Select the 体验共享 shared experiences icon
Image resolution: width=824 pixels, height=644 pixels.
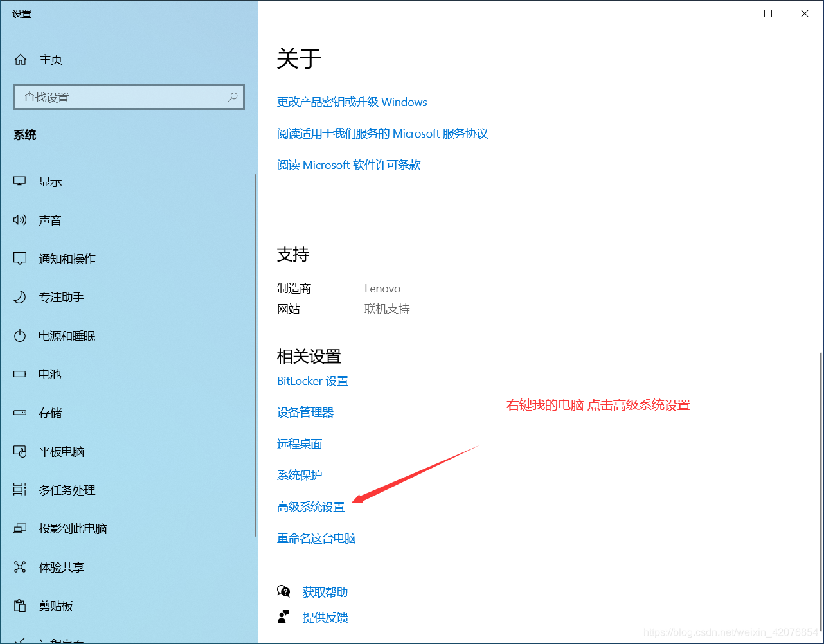pos(20,567)
